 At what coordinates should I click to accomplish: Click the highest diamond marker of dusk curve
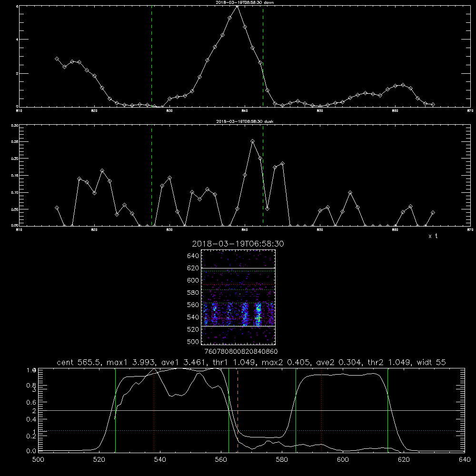(x=252, y=141)
